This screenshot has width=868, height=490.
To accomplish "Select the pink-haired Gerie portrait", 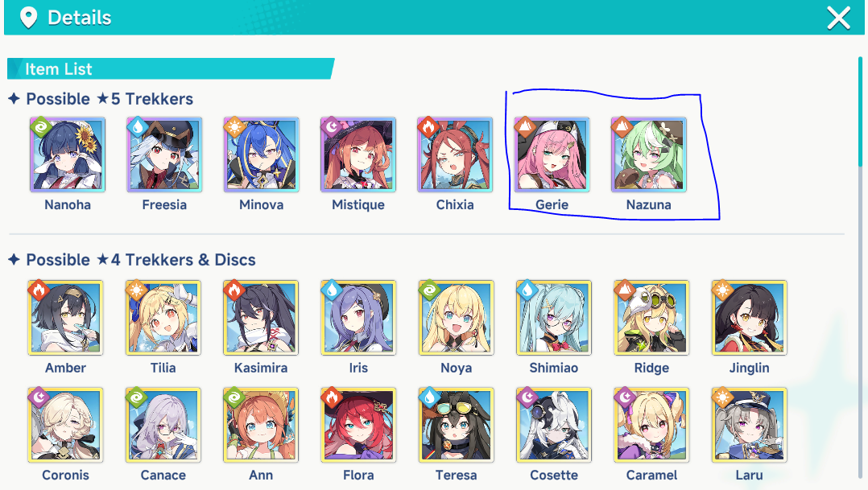I will (x=552, y=154).
